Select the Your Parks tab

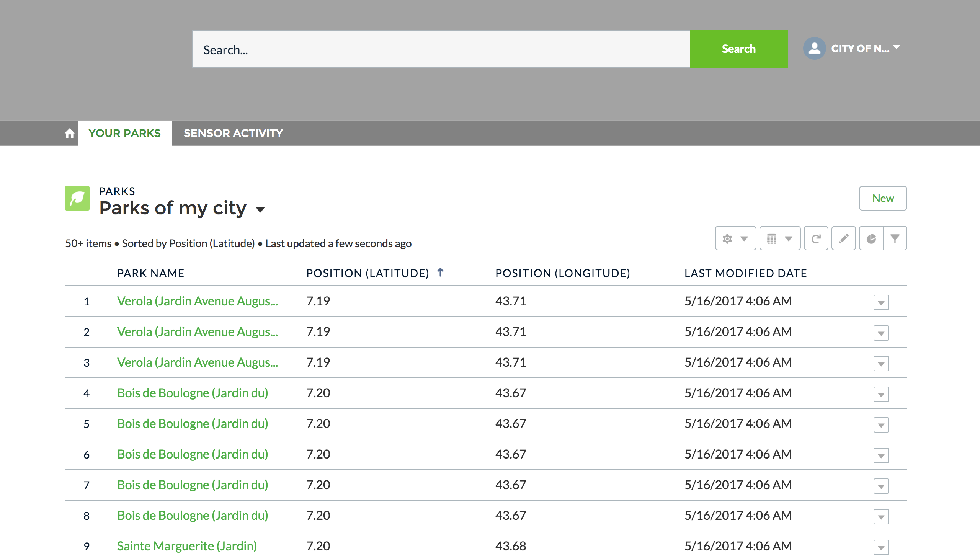tap(124, 133)
